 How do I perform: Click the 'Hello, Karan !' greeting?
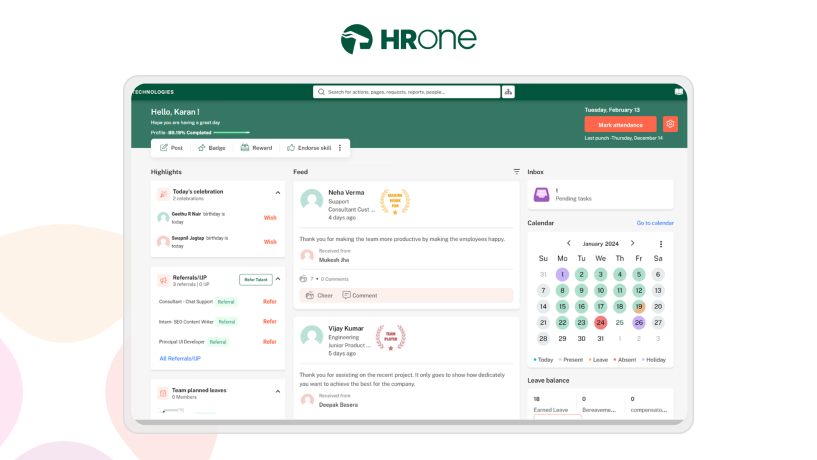point(175,111)
